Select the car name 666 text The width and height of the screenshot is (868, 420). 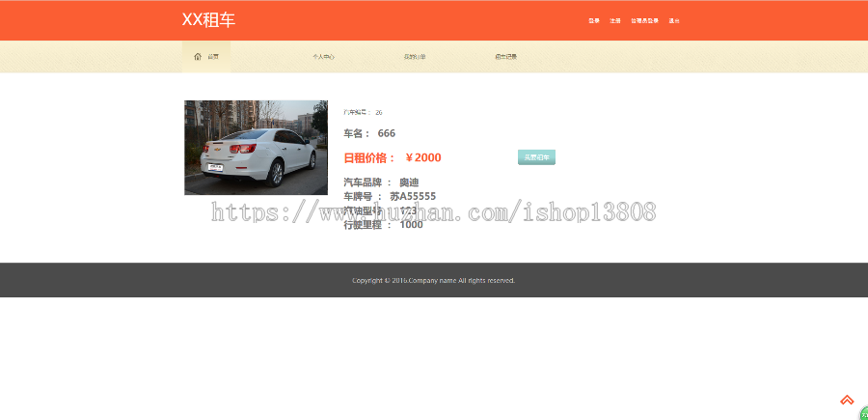pyautogui.click(x=387, y=133)
